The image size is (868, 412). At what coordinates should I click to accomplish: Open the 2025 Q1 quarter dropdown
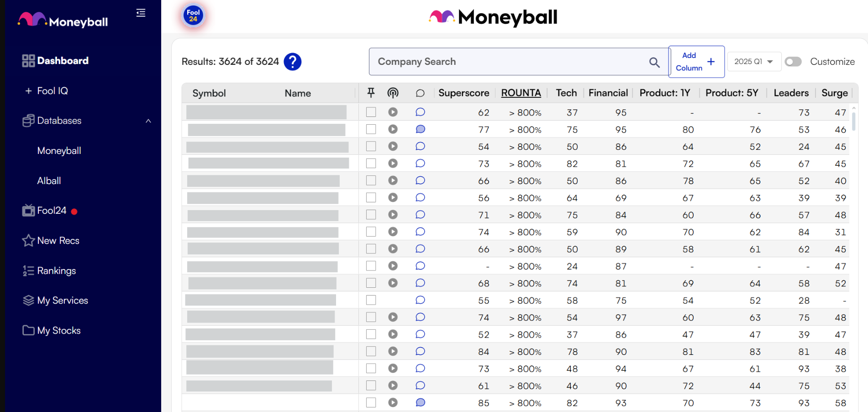(753, 62)
